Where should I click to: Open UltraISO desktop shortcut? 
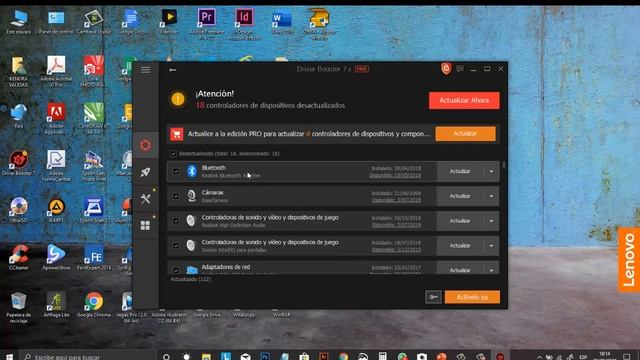pyautogui.click(x=18, y=210)
